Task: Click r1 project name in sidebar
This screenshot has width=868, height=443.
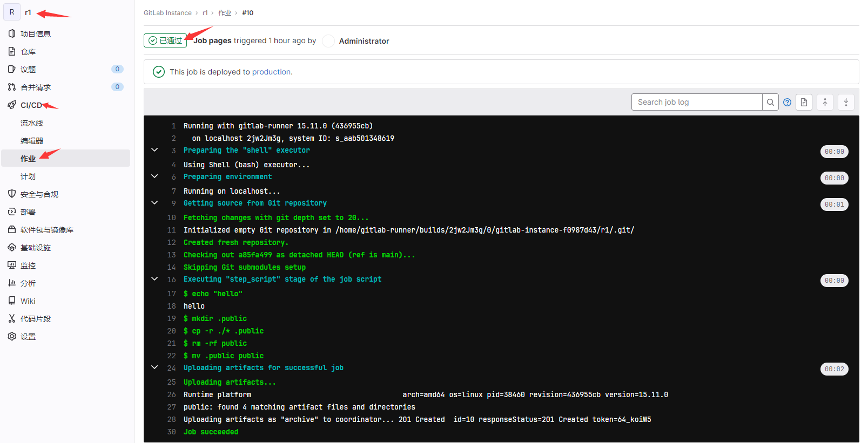Action: point(28,12)
